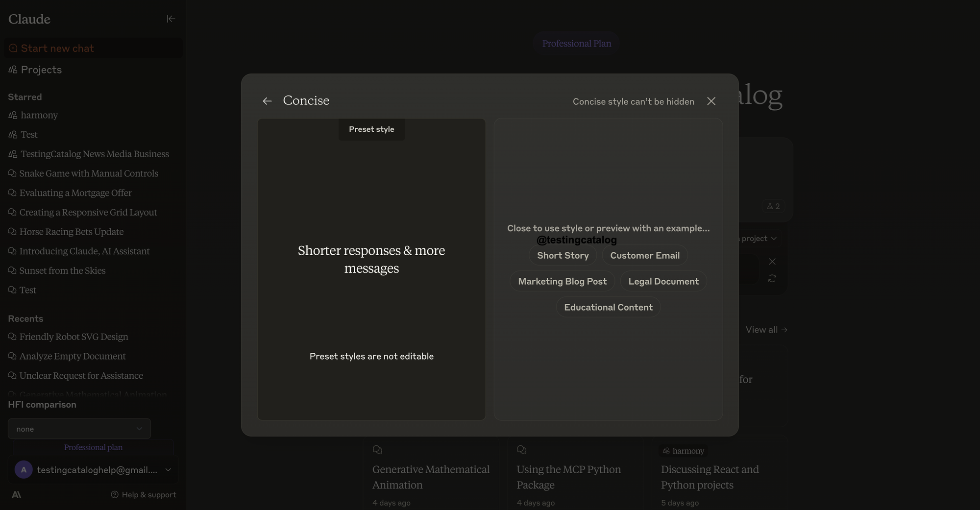Preview the style with the Short Story example
Screen dimensions: 980x510
coord(563,255)
